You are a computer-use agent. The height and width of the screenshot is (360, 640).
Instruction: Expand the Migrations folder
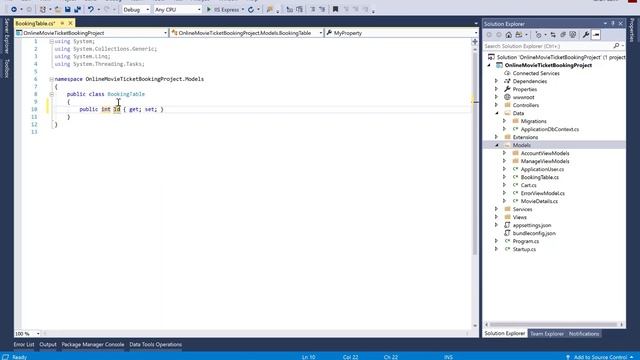tap(504, 121)
